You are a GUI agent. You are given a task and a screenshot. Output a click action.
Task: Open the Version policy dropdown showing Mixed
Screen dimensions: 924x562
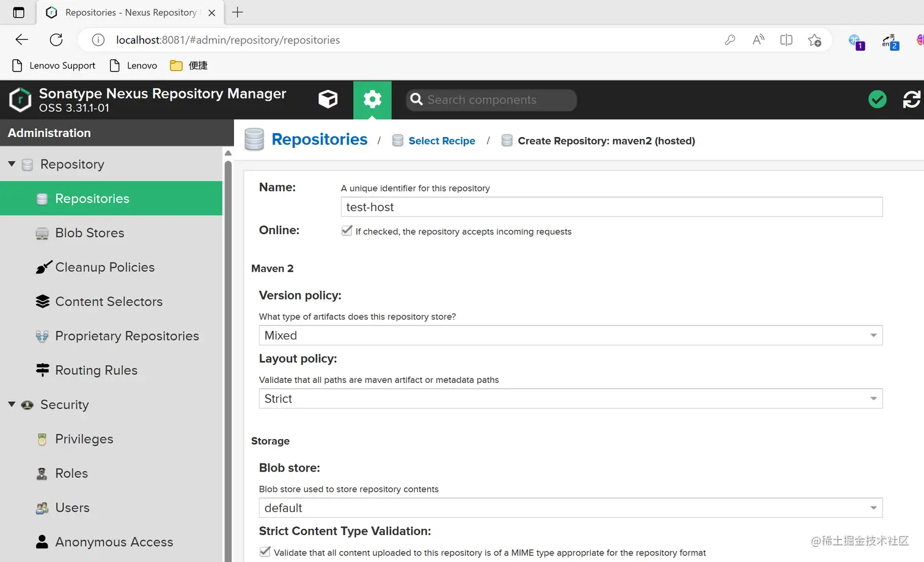coord(570,335)
